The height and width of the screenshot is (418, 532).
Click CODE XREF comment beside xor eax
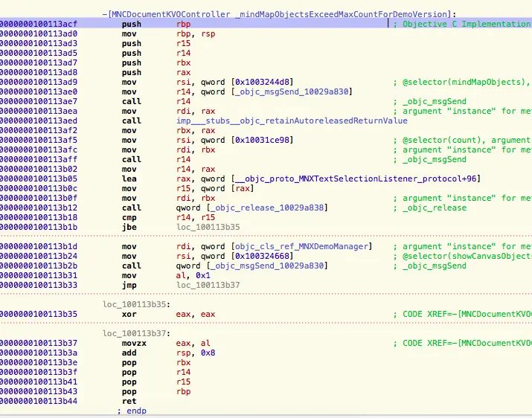pos(463,314)
